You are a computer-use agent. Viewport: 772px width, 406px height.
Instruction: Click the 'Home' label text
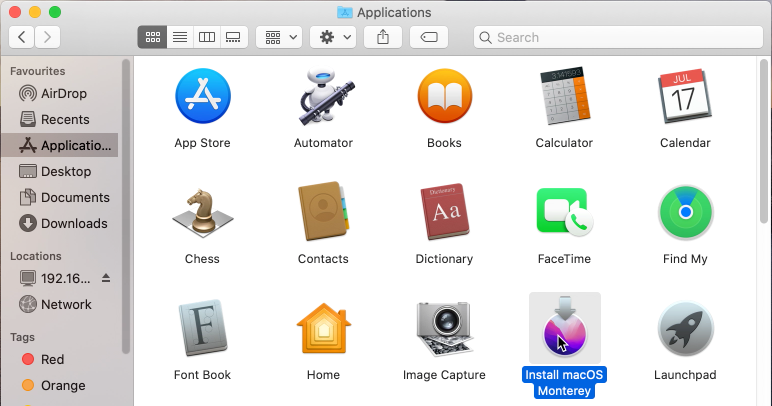coord(323,375)
